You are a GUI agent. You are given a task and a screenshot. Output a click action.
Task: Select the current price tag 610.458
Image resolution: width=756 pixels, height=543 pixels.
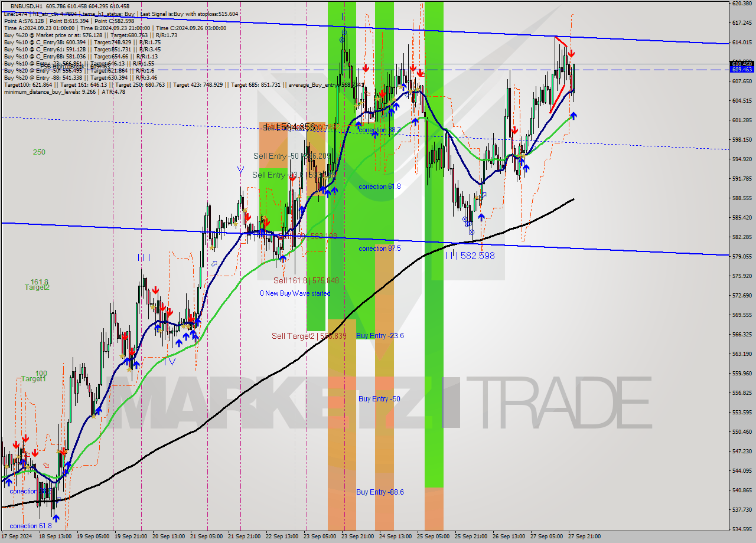point(742,63)
